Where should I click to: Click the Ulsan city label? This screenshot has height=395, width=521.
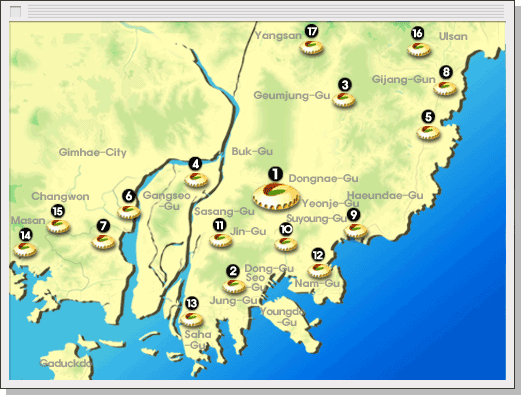click(453, 36)
